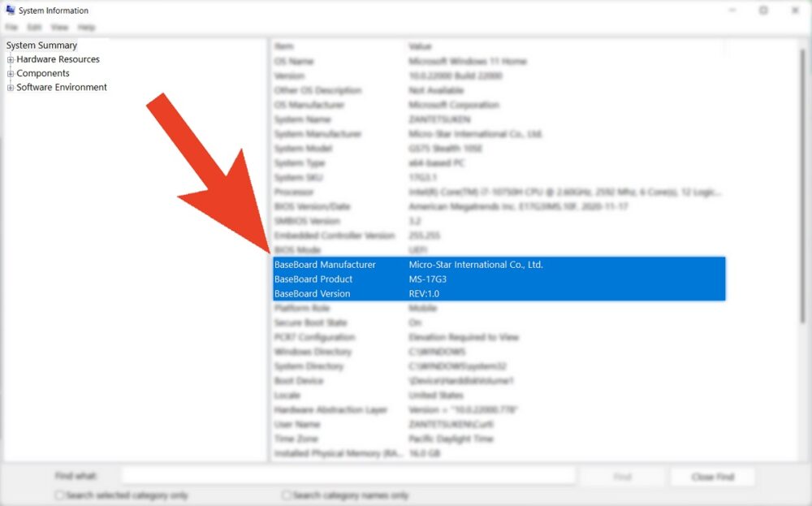
Task: Select System Summary in the left pane
Action: [x=41, y=45]
